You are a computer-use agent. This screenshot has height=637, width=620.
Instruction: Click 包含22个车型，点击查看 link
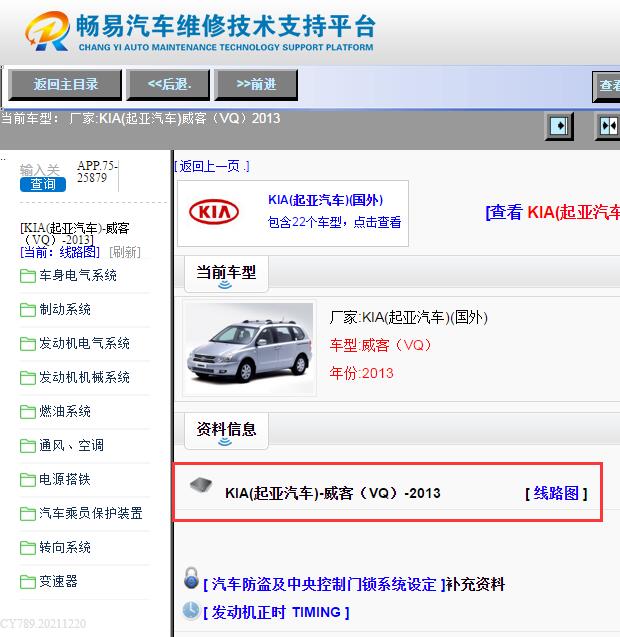(334, 222)
